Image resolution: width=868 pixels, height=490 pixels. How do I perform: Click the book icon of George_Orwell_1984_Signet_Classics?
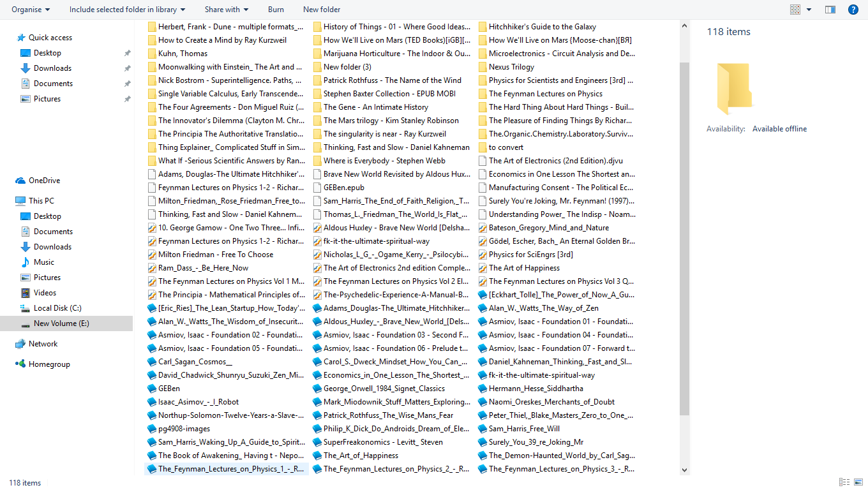coord(317,389)
